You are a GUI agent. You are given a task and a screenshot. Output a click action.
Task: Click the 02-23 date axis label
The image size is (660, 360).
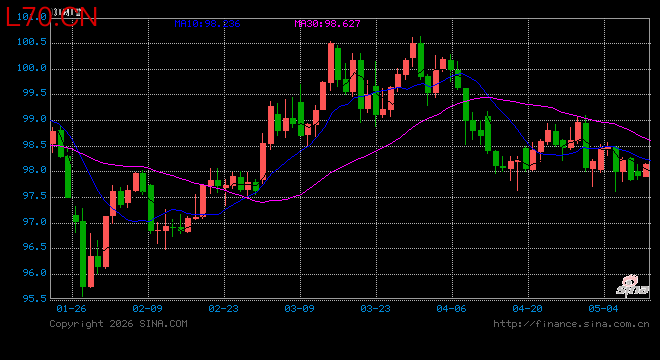224,309
